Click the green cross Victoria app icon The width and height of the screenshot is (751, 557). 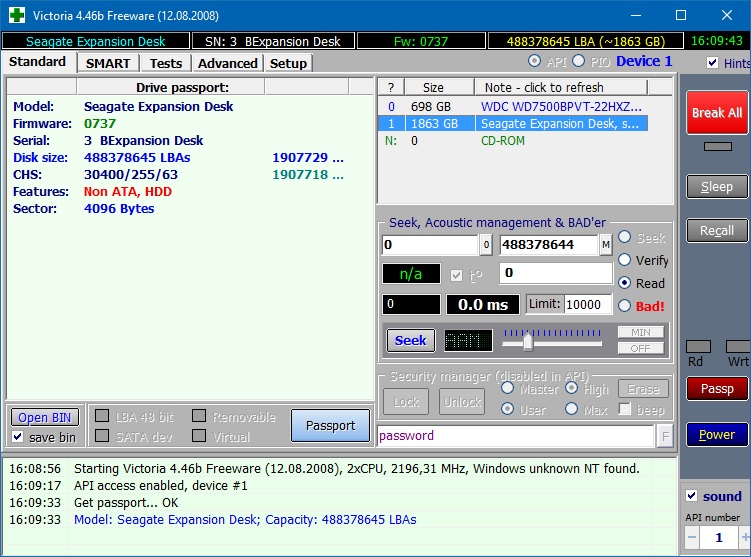[x=17, y=15]
